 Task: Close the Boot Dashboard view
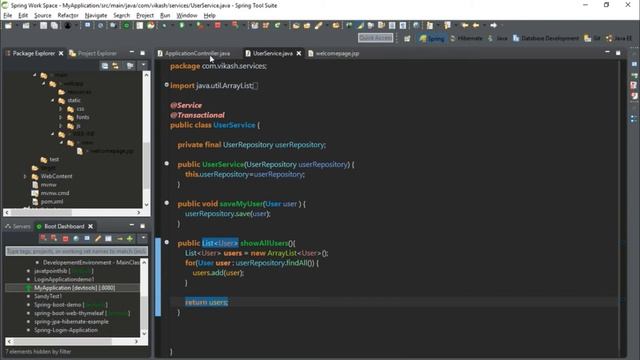pos(90,226)
